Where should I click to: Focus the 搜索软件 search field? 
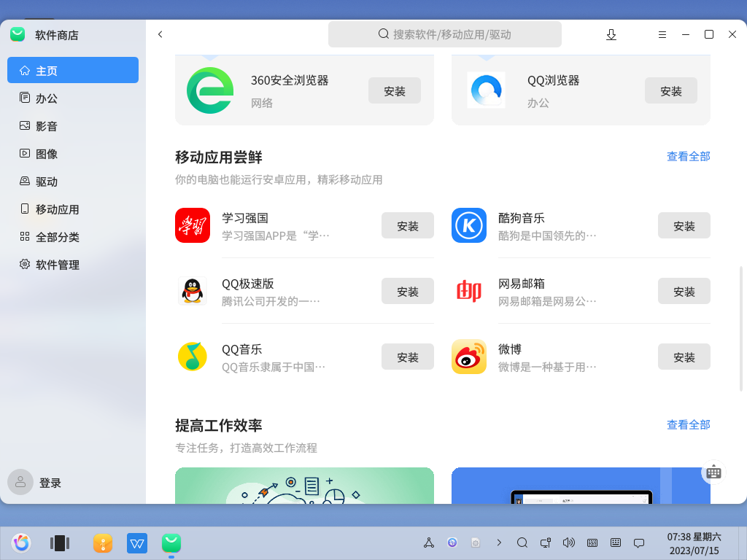coord(445,34)
